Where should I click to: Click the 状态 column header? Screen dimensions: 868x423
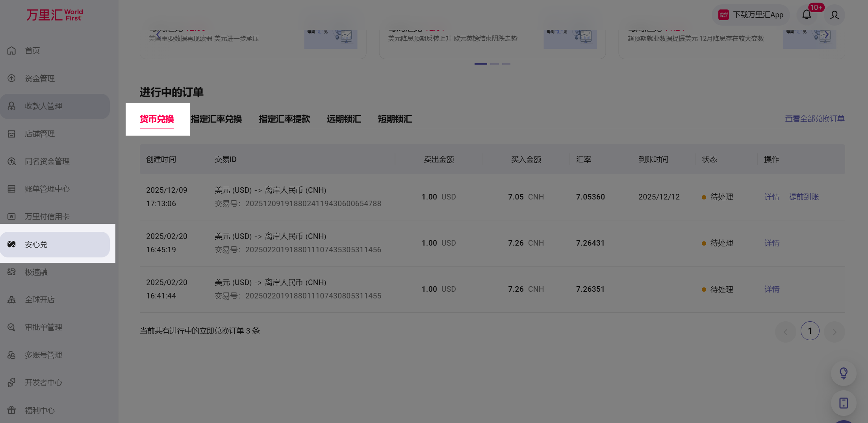(709, 159)
